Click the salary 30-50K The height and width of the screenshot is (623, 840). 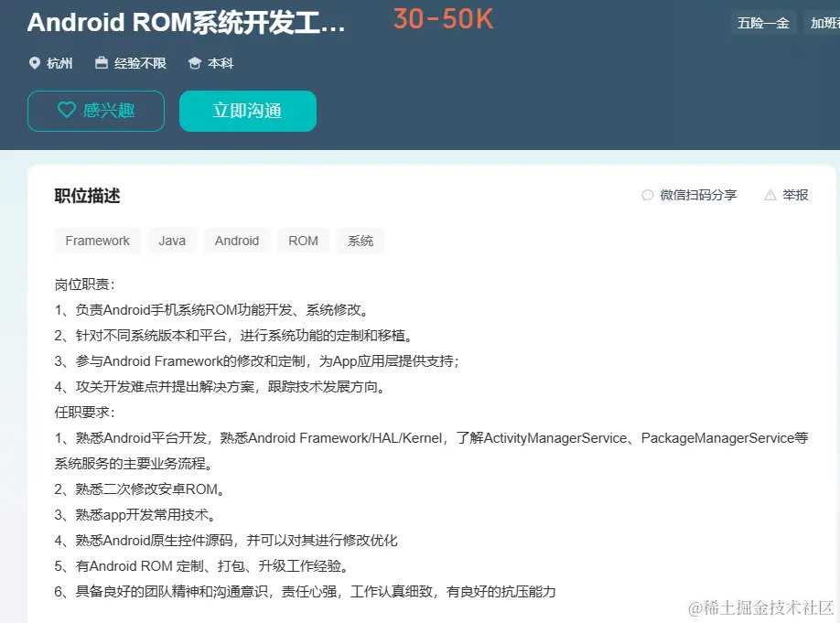pos(443,19)
